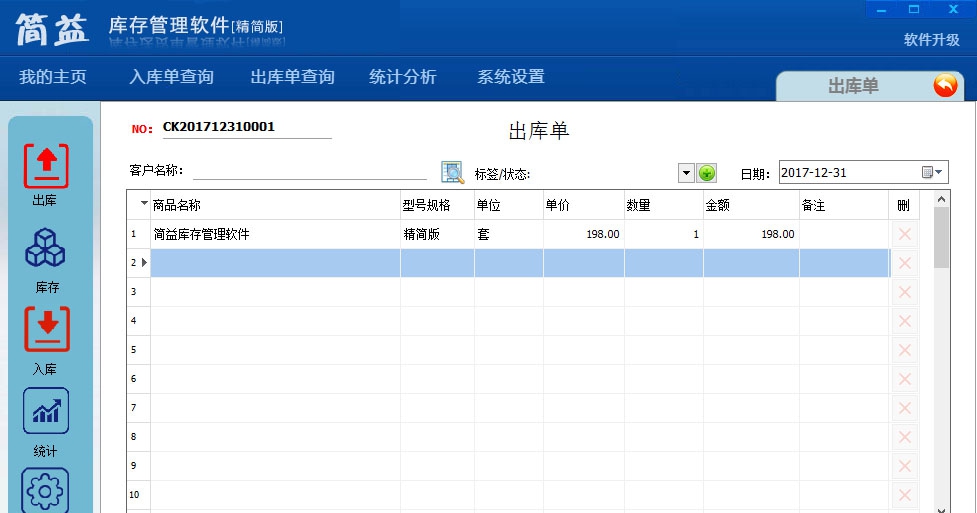The image size is (977, 513).
Task: Open the 出库 (outbound) sidebar icon
Action: 46,166
